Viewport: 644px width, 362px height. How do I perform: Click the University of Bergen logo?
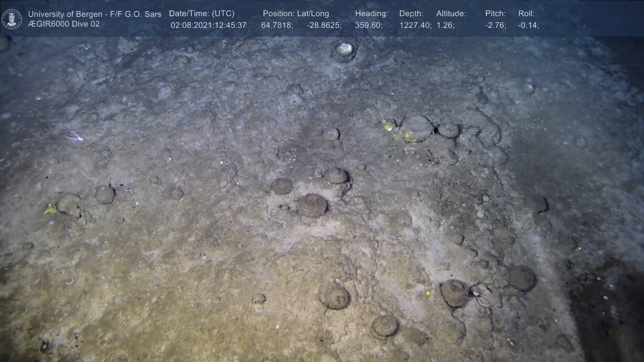click(12, 19)
